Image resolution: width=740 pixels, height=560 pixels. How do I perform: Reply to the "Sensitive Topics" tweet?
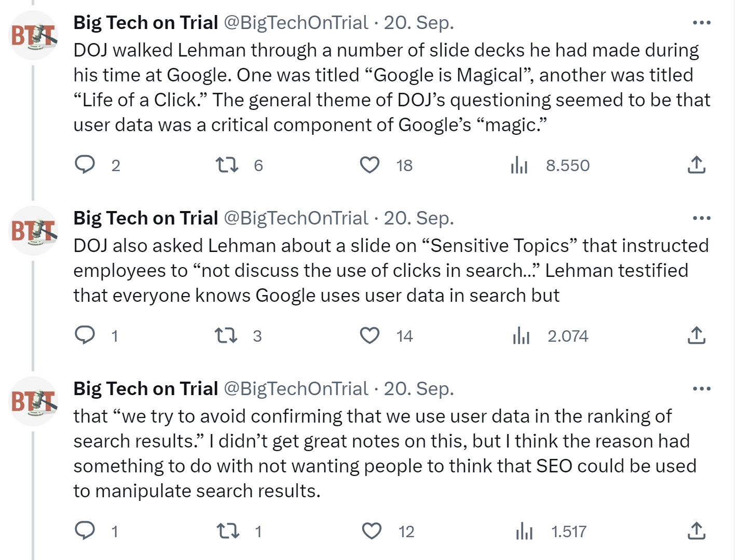pyautogui.click(x=85, y=335)
